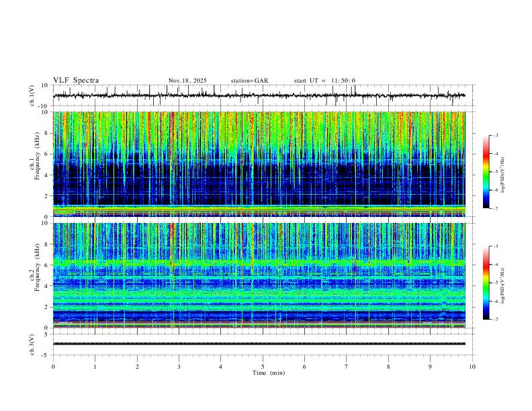Click the '-7' label on lower colorbar

pos(496,320)
